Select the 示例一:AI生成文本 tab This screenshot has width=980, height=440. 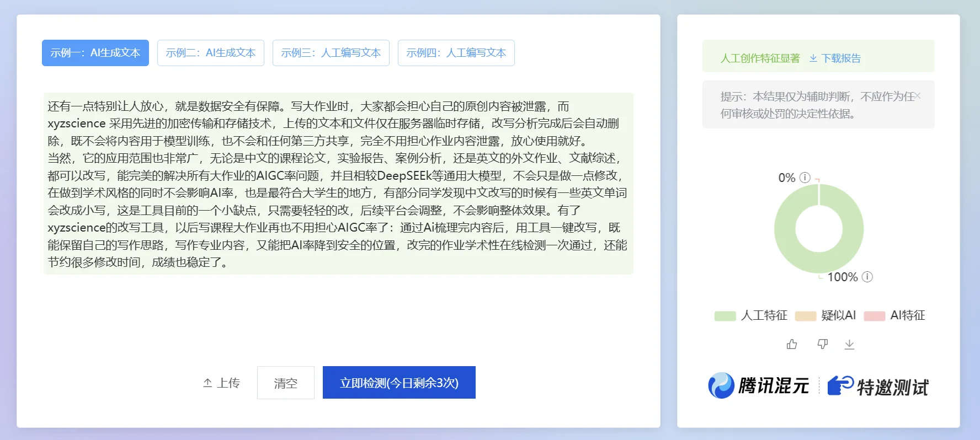[95, 53]
